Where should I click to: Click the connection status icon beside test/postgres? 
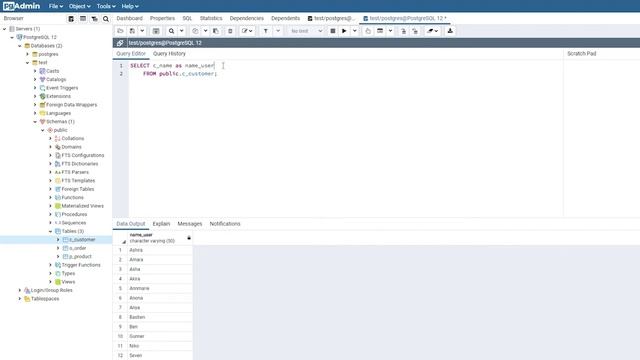click(x=120, y=43)
